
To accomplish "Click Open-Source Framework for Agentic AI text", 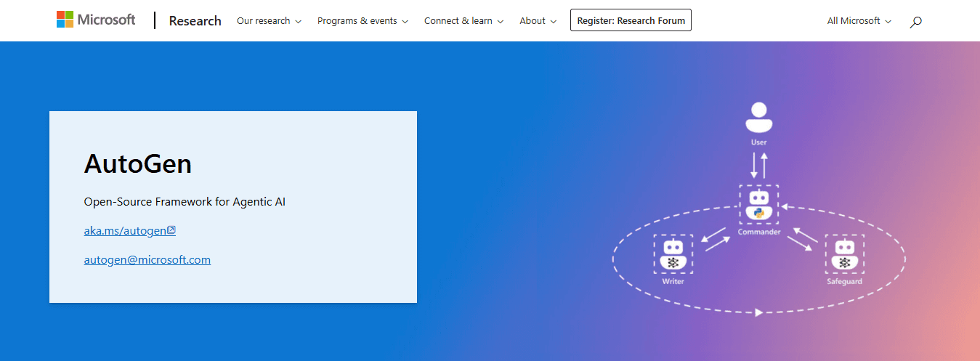I will (185, 201).
